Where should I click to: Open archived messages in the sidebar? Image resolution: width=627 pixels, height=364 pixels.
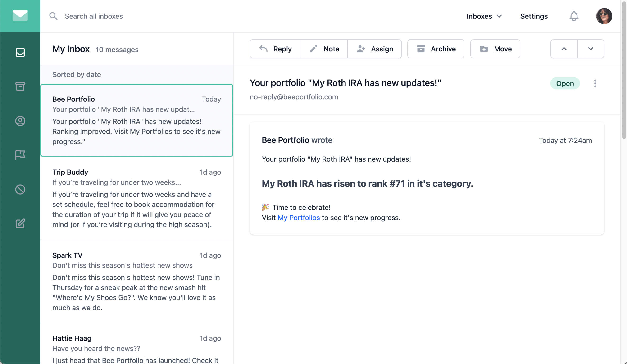pos(20,86)
